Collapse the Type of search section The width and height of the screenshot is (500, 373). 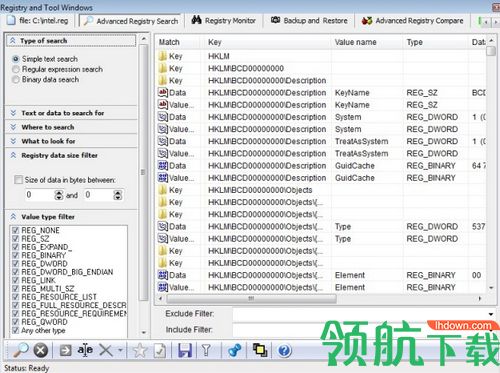(x=13, y=41)
